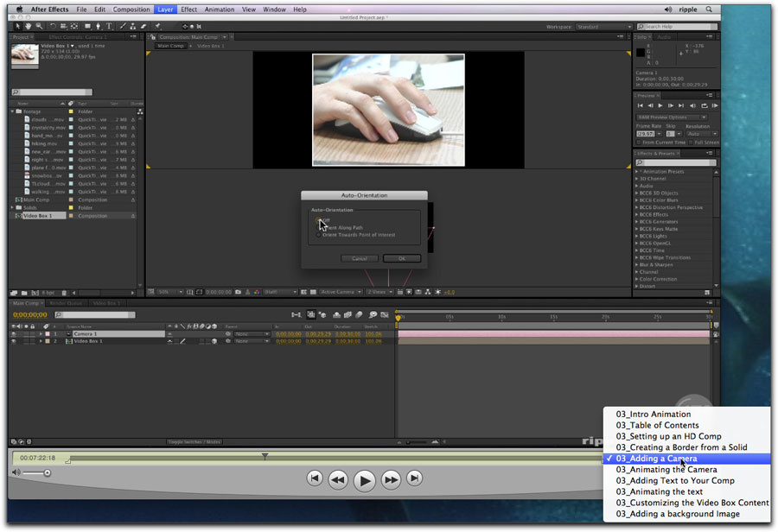Choose 03_Animating the Camera chapter

coord(666,470)
